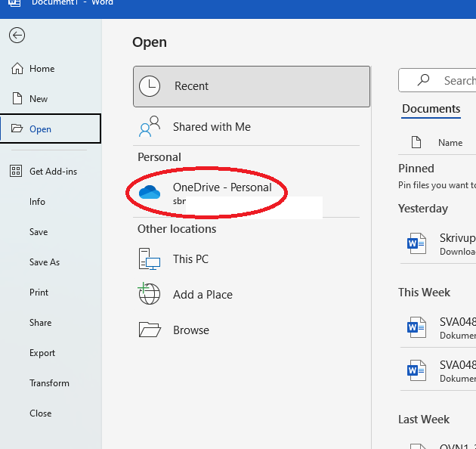Switch to the Documents tab
Viewport: 476px width, 449px height.
point(431,109)
